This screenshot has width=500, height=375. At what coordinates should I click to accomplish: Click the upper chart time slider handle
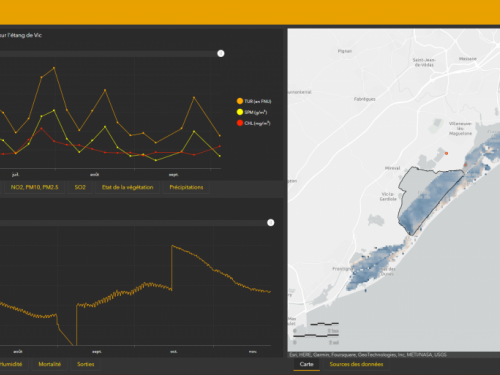pos(221,53)
